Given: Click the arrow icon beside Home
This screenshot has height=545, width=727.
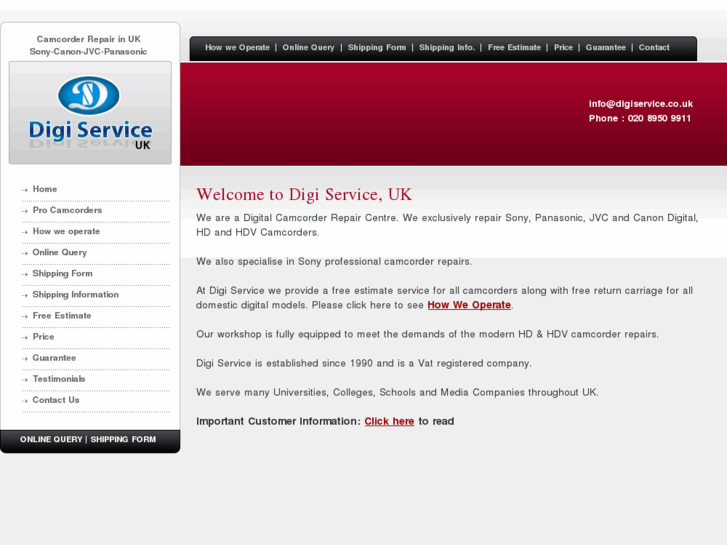Looking at the screenshot, I should coord(25,190).
